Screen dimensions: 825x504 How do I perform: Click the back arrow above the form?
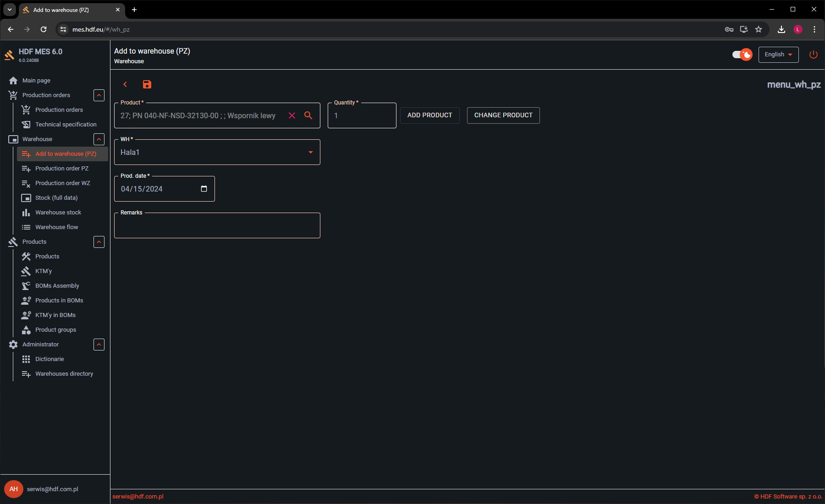(x=125, y=84)
